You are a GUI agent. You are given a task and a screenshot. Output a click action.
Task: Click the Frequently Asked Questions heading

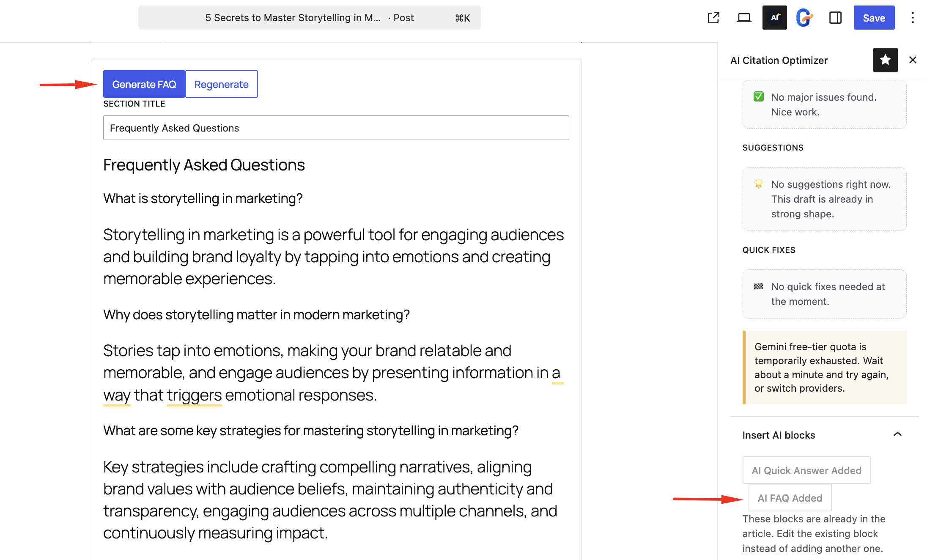click(x=204, y=165)
